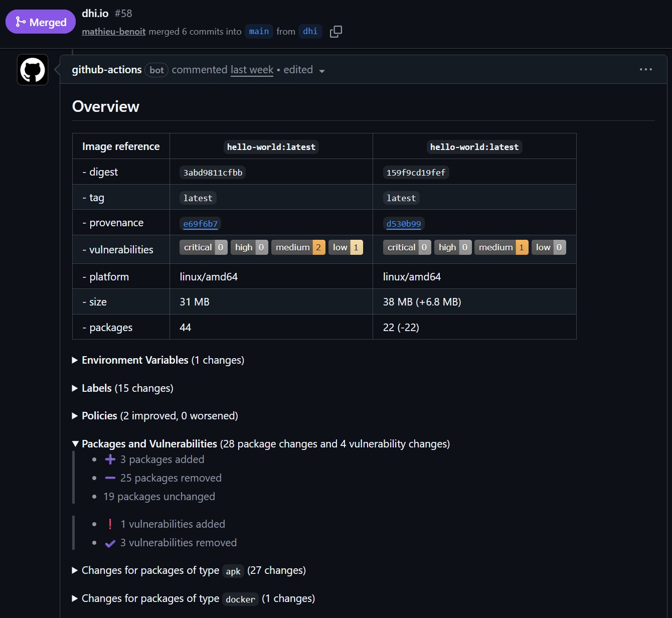
Task: Click the first critical 0 badge
Action: point(203,247)
